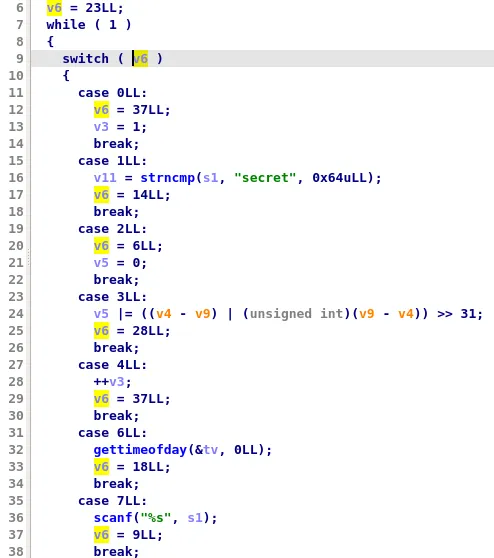Click the s1 argument in scanf

pyautogui.click(x=195, y=517)
